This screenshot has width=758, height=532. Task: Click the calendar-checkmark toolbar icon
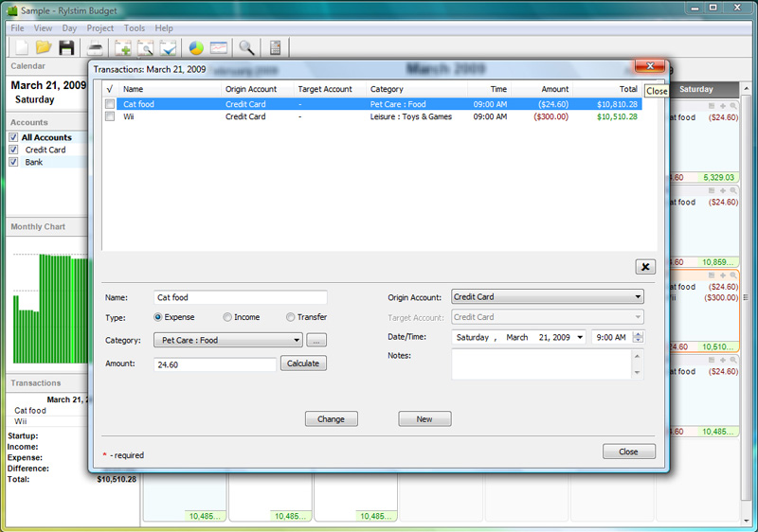[x=169, y=47]
